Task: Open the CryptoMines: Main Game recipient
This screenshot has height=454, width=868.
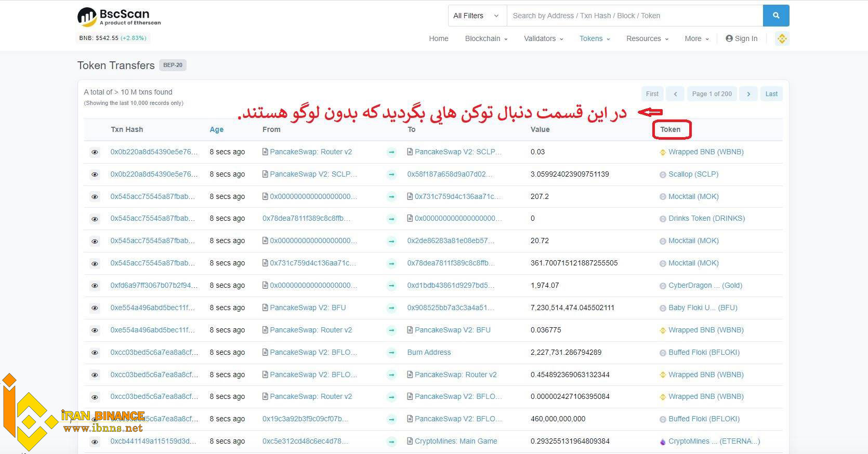Action: [x=456, y=441]
